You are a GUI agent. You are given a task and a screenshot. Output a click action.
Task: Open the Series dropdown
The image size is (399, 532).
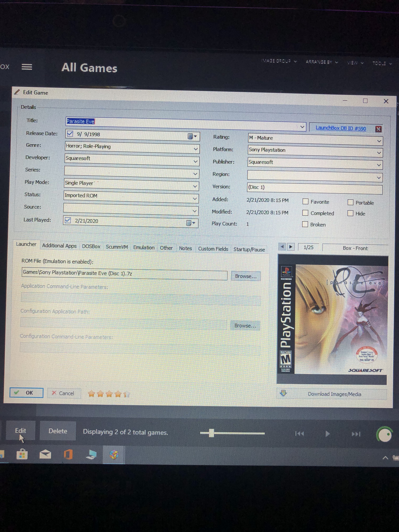click(195, 174)
